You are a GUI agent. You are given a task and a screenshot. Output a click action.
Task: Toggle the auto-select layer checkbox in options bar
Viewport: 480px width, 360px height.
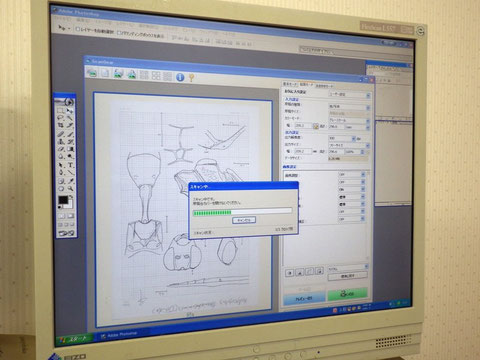[78, 29]
